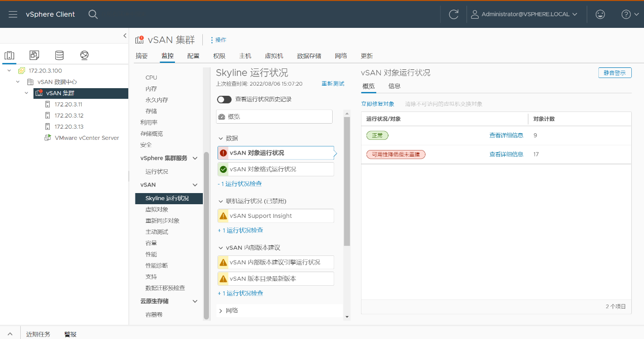The image size is (644, 339).
Task: Click the 重新测试 retest link
Action: click(x=333, y=84)
